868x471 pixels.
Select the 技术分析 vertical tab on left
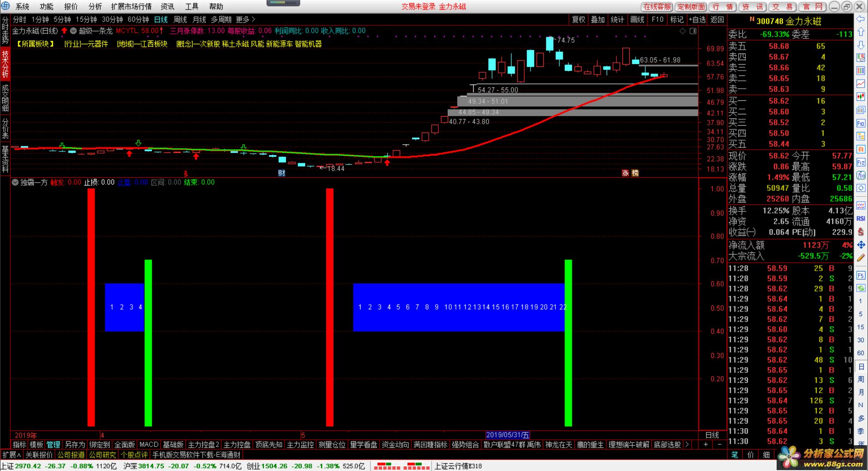pyautogui.click(x=5, y=64)
